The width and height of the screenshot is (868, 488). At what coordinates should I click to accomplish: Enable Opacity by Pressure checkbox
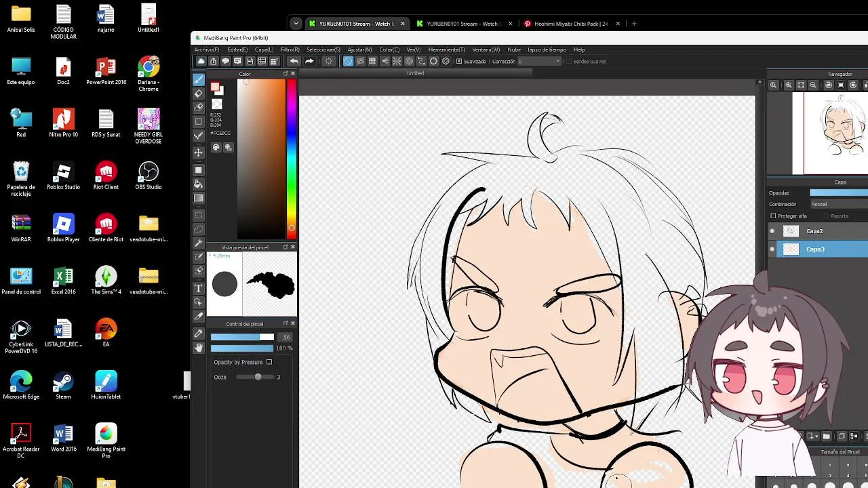point(269,362)
